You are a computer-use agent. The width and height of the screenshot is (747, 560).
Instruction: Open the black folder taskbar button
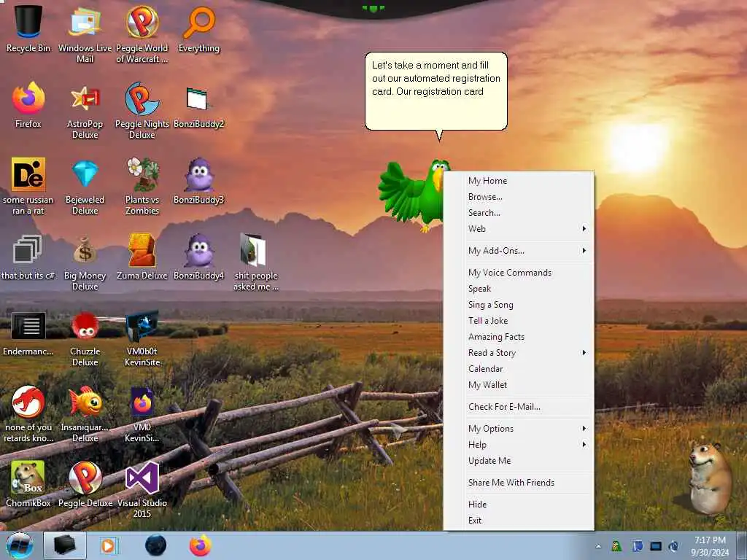tap(65, 545)
